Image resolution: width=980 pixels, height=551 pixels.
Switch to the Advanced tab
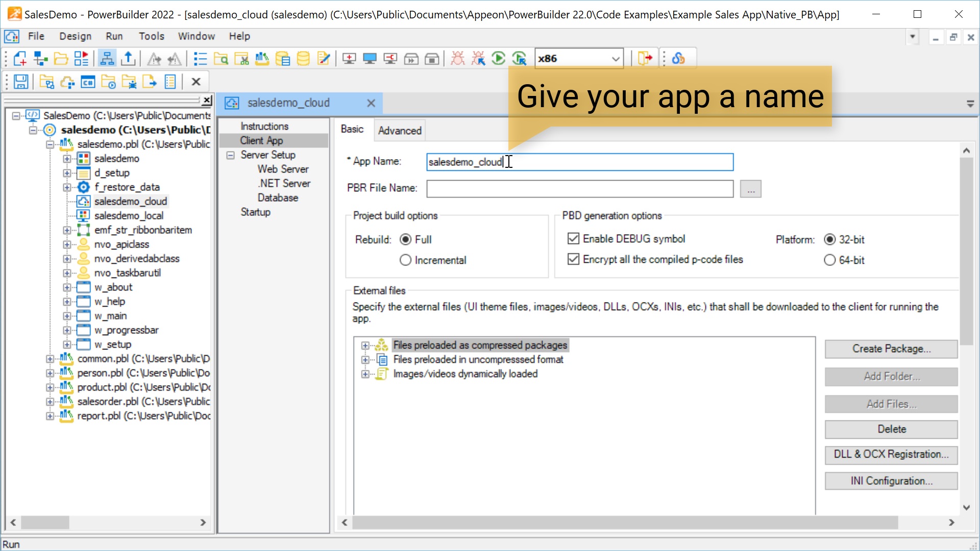(x=400, y=131)
